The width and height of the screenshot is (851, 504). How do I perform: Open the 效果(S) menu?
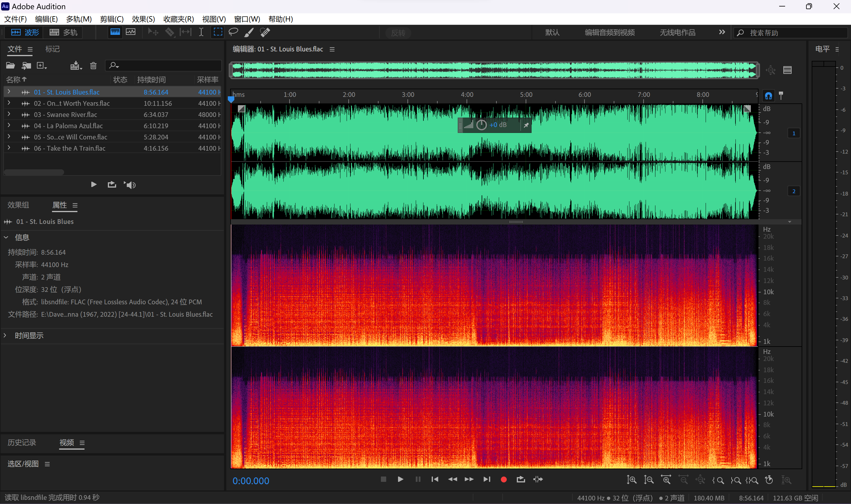143,19
